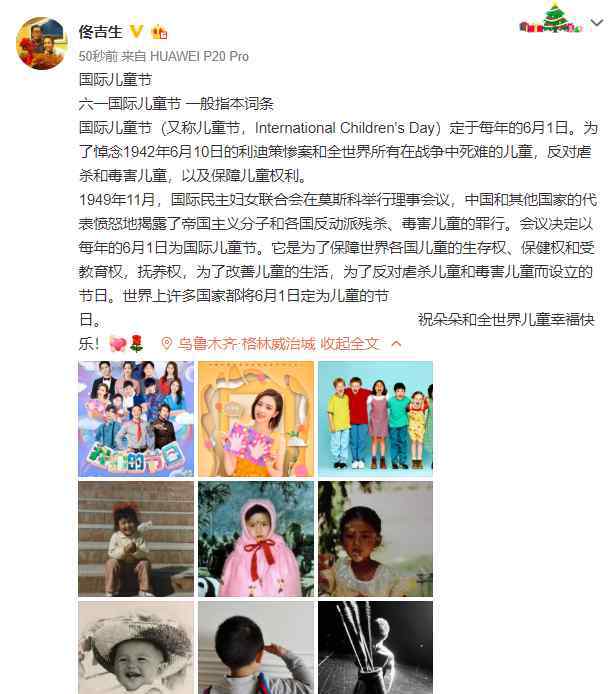Click the upward chevron beside 收起全文
Viewport: 613px width, 694px height.
(396, 343)
